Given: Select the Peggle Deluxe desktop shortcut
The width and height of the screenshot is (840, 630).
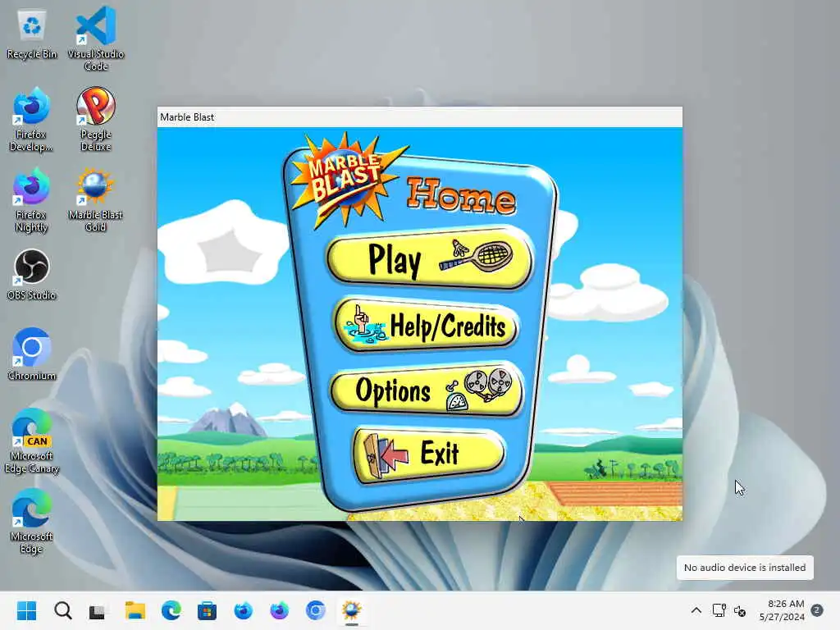Looking at the screenshot, I should (96, 120).
